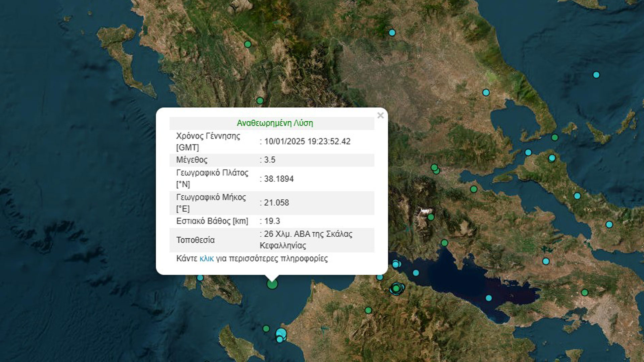Select the cyan marker in the open Aegean Sea
644x362 pixels.
click(x=596, y=75)
